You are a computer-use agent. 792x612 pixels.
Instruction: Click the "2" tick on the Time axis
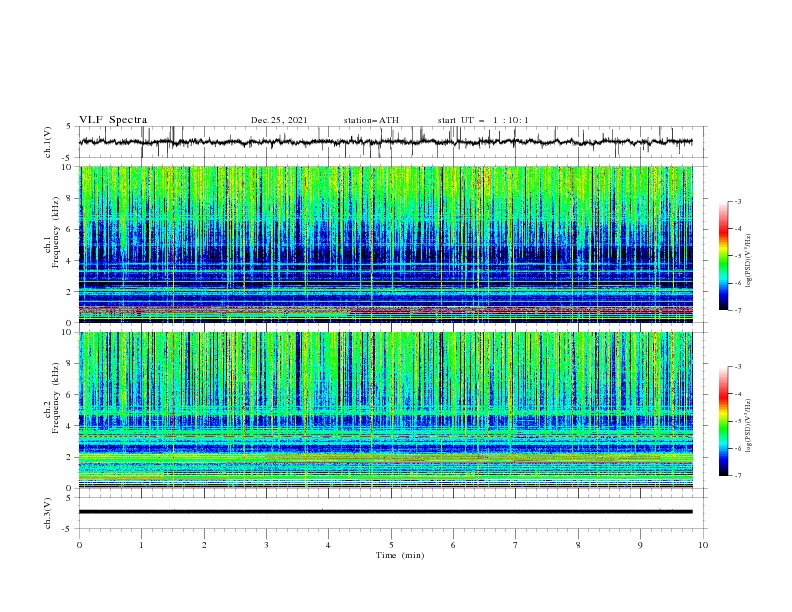[204, 545]
